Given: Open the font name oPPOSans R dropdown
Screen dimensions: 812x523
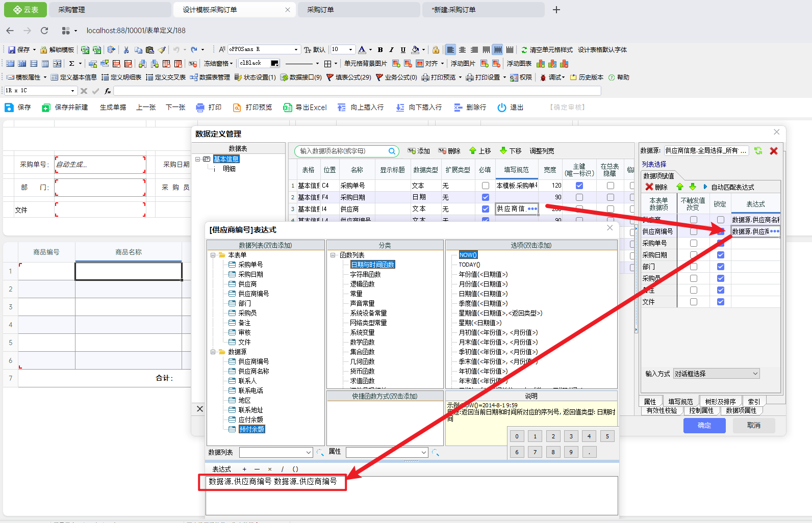Looking at the screenshot, I should pos(296,49).
